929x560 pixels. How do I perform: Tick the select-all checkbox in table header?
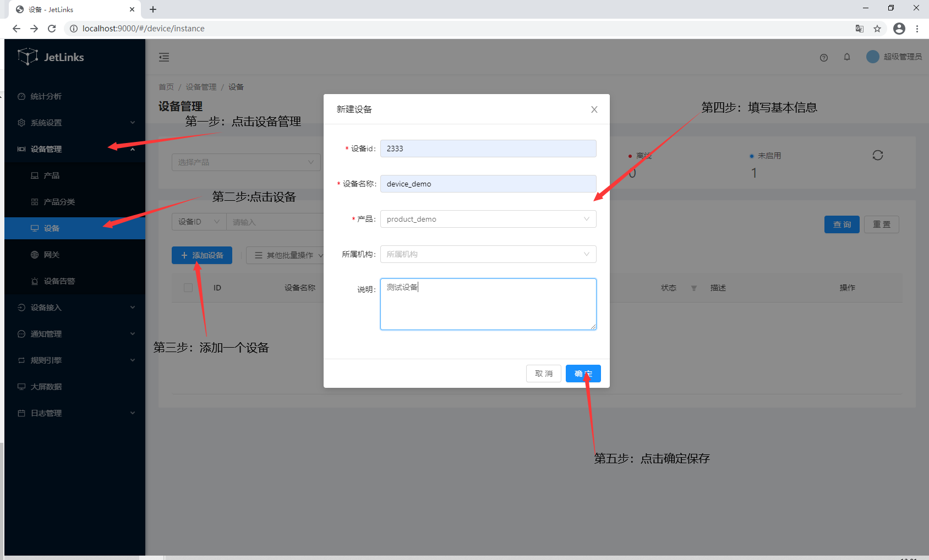pos(188,288)
